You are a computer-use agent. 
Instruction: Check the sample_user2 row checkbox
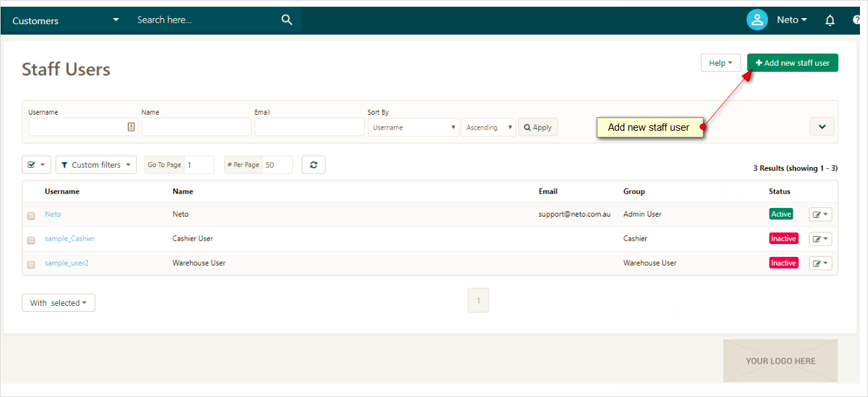pyautogui.click(x=31, y=264)
